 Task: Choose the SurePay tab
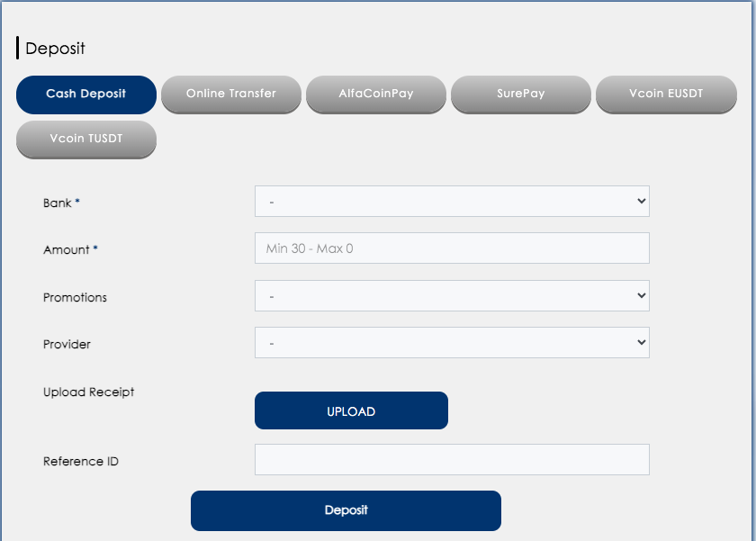coord(521,94)
